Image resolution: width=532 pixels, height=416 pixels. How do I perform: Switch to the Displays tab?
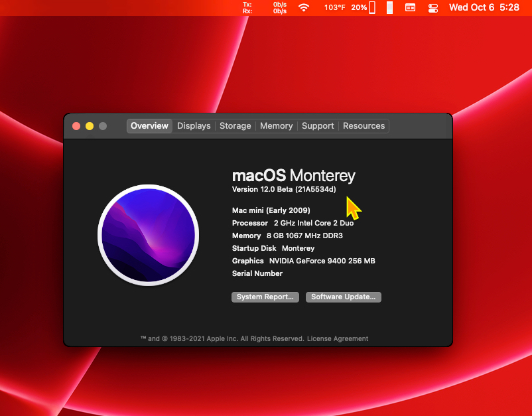coord(194,126)
